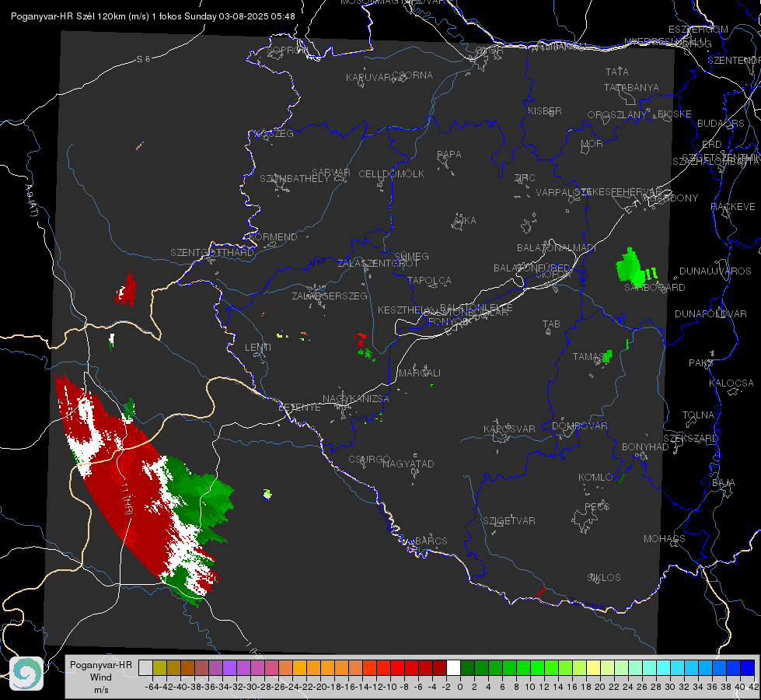Click the red echo patch south of Szentgotthárd
The height and width of the screenshot is (700, 761).
pyautogui.click(x=126, y=290)
